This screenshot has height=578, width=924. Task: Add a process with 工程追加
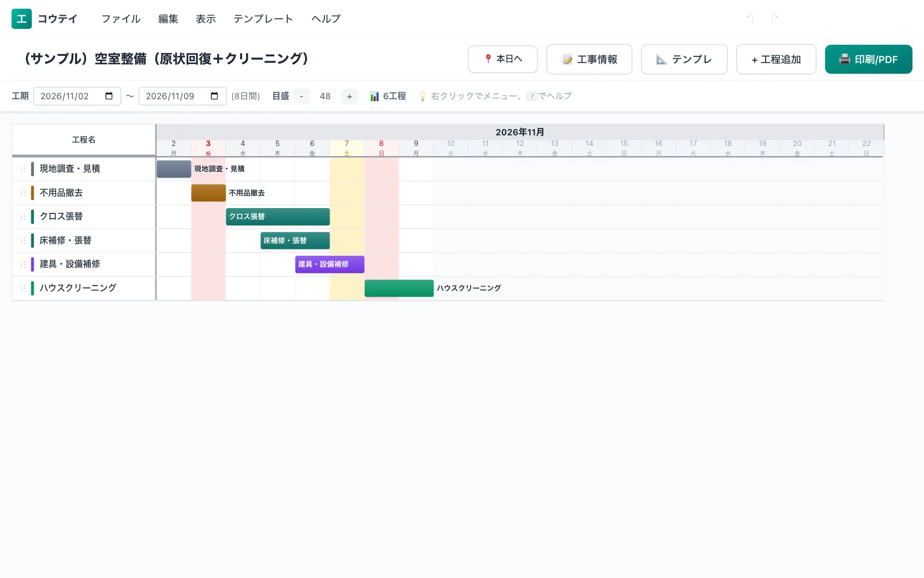point(776,59)
